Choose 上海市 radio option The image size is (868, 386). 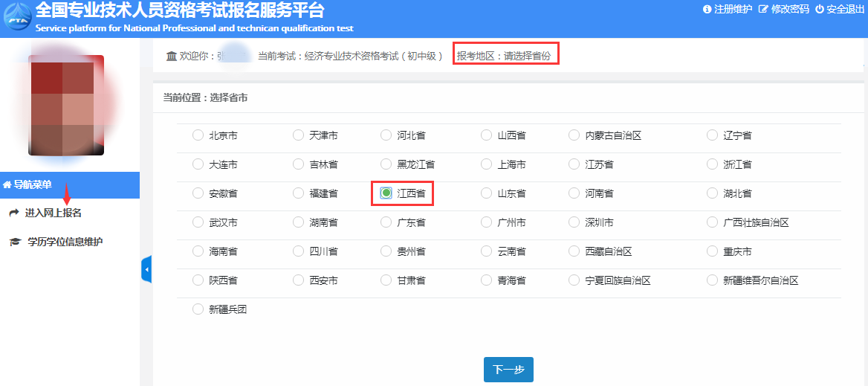(x=486, y=164)
